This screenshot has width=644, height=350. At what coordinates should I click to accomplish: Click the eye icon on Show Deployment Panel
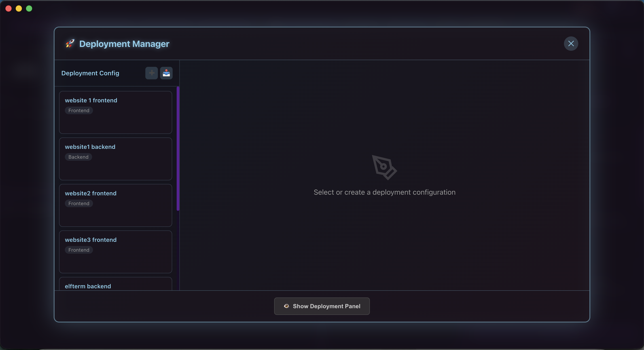point(286,306)
